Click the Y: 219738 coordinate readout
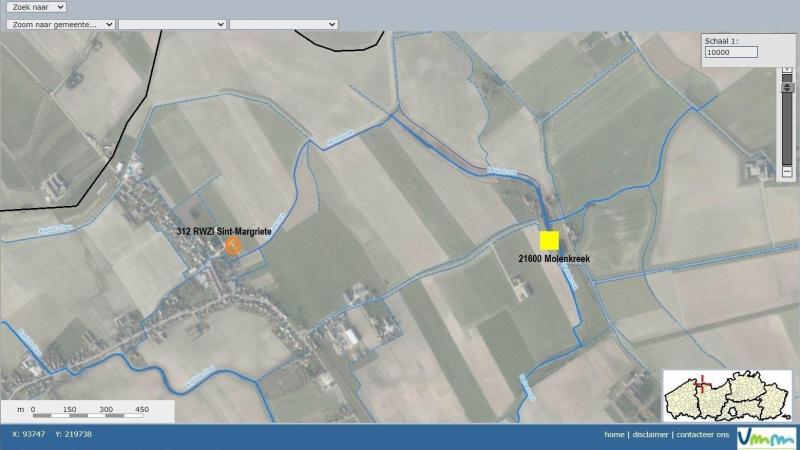The height and width of the screenshot is (450, 800). click(73, 434)
